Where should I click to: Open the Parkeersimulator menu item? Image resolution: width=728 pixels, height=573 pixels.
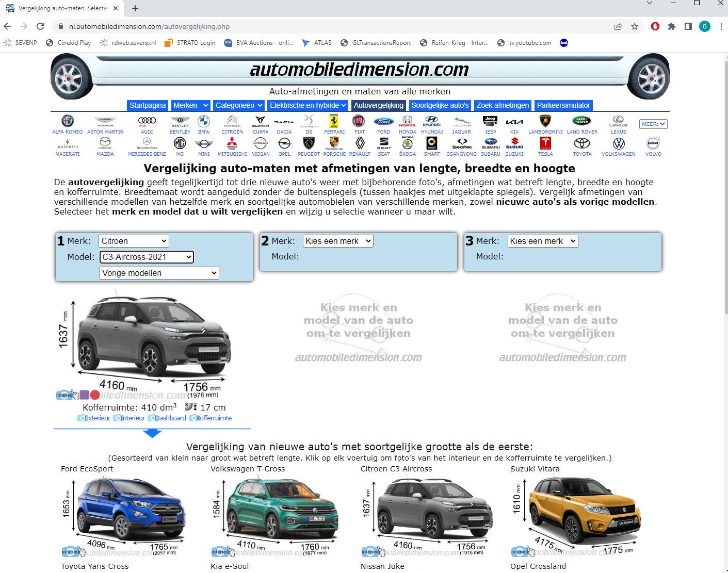[563, 105]
